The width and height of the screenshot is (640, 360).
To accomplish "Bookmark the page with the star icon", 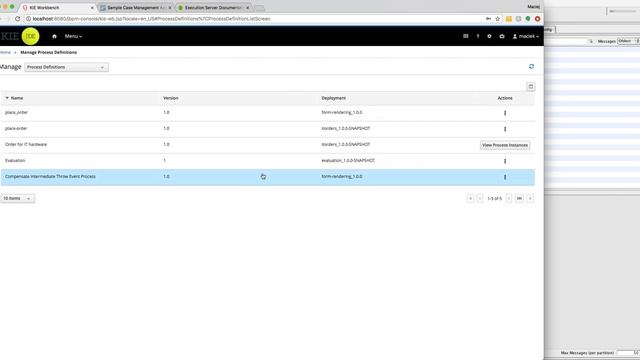I will click(498, 19).
